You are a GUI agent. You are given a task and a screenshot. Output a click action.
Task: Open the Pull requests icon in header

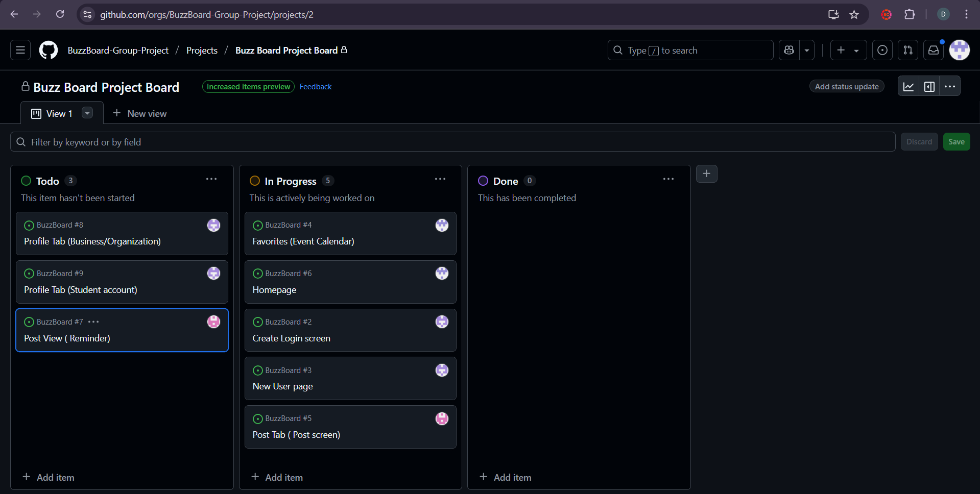tap(908, 50)
